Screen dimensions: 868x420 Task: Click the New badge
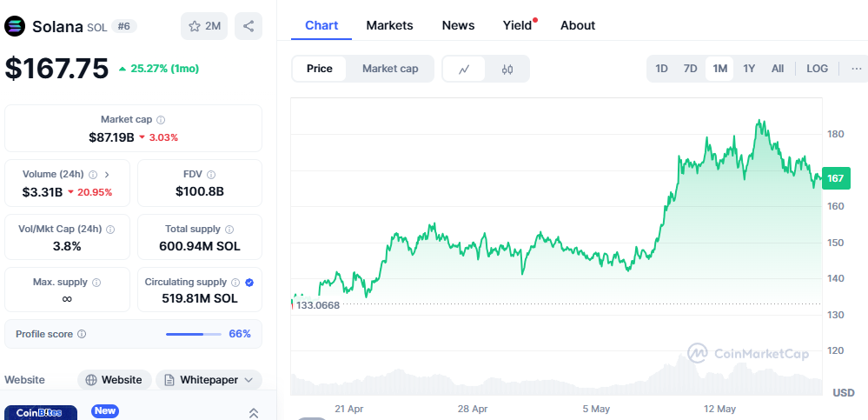tap(105, 410)
